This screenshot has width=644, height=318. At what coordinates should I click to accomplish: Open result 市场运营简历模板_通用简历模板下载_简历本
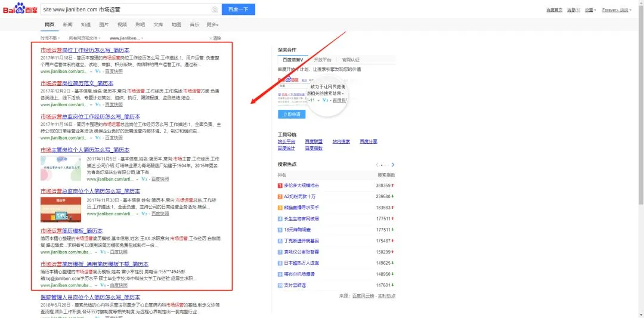94,264
